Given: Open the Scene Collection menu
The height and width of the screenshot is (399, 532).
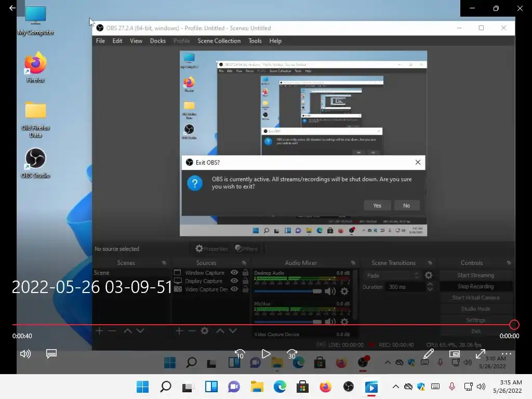Looking at the screenshot, I should (x=219, y=41).
